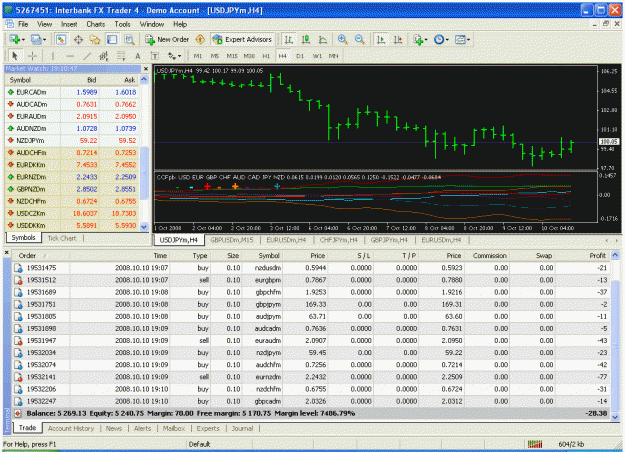Click the MetaEditor diamond icon
This screenshot has width=625, height=452.
click(x=200, y=39)
